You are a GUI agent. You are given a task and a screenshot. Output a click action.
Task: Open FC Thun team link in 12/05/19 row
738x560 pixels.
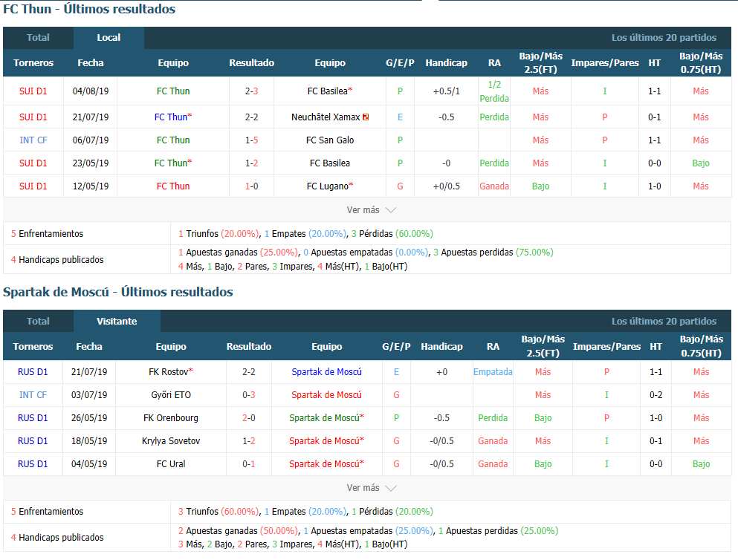[x=173, y=186]
